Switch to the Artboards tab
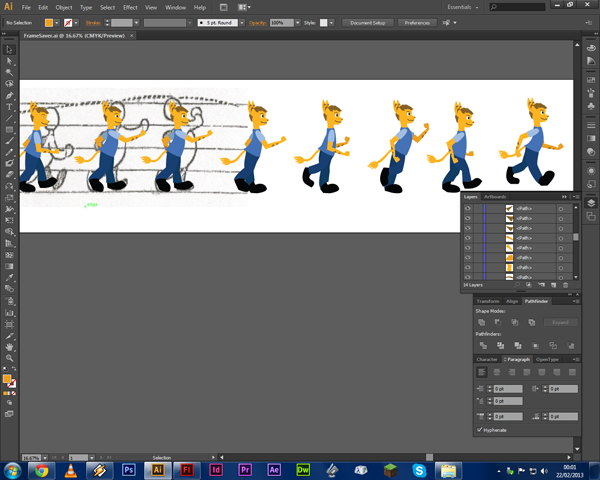This screenshot has width=600, height=480. coord(495,197)
